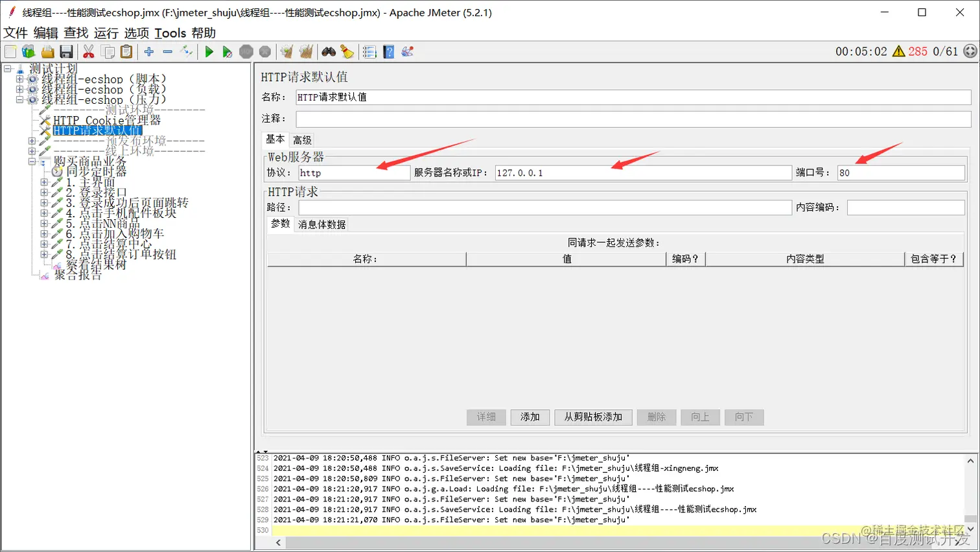Click the open-file folder toolbar icon

(x=47, y=52)
